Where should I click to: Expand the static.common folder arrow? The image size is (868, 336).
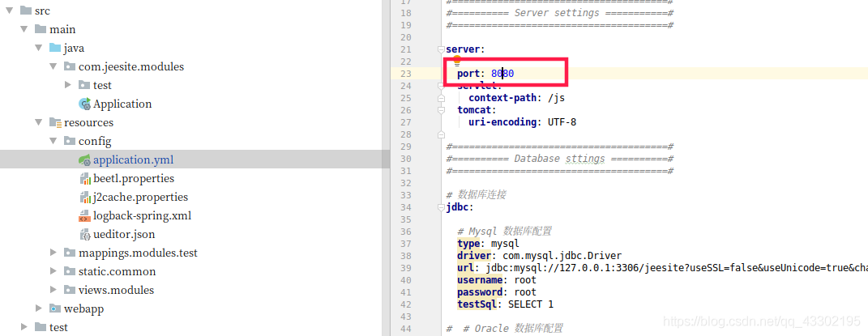(53, 271)
